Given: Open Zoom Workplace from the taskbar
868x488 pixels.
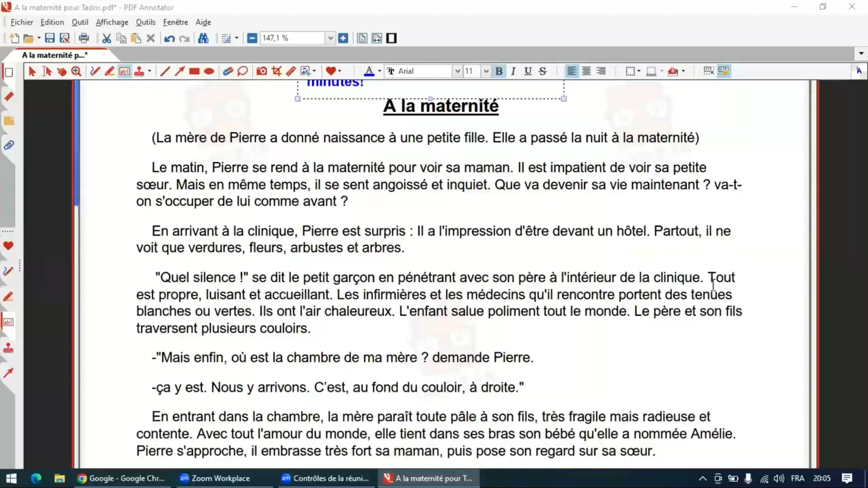Looking at the screenshot, I should (215, 478).
